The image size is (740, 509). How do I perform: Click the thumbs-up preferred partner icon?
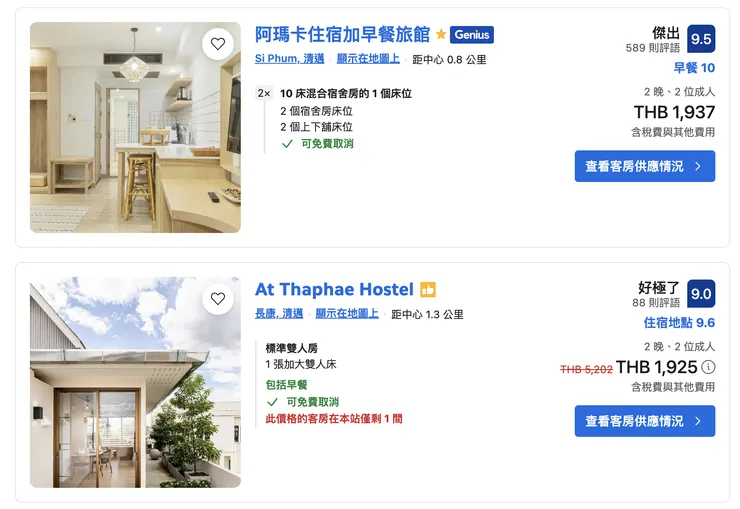coord(428,290)
